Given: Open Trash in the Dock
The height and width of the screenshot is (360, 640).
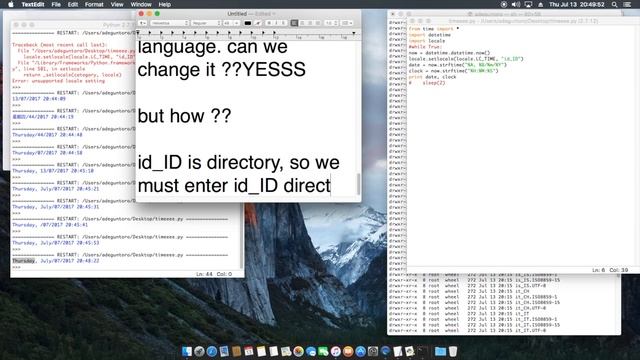Looking at the screenshot, I should click(453, 351).
